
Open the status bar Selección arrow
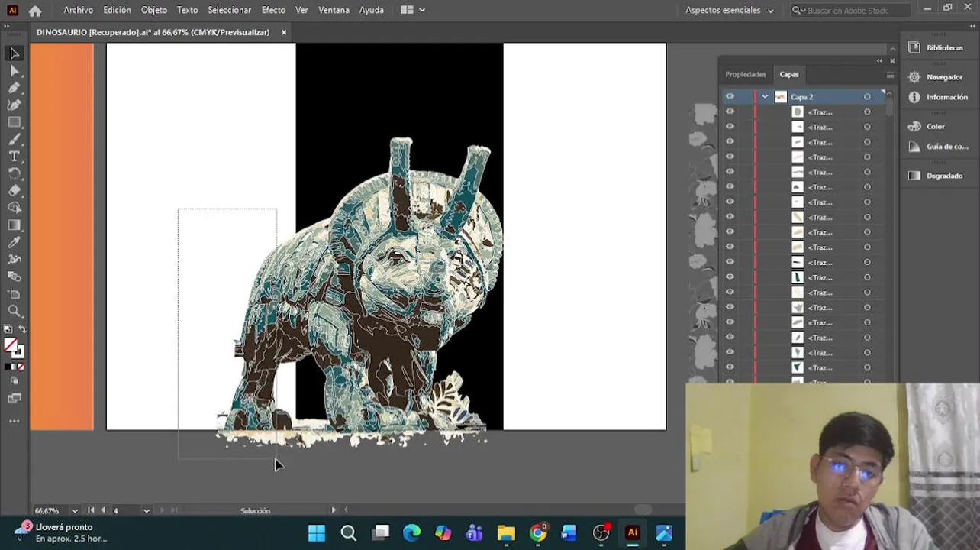pyautogui.click(x=333, y=510)
